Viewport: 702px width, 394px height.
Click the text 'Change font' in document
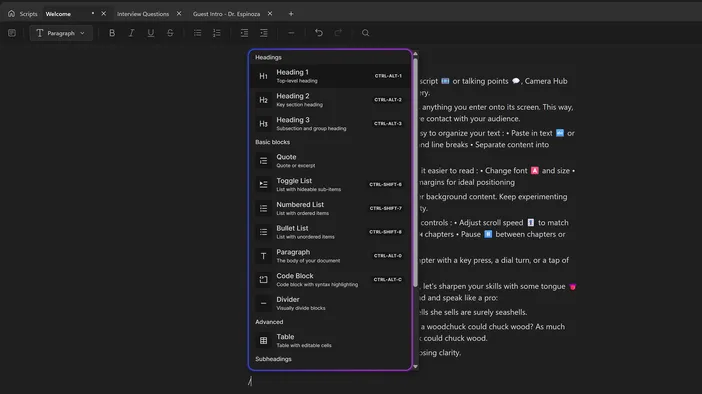506,171
